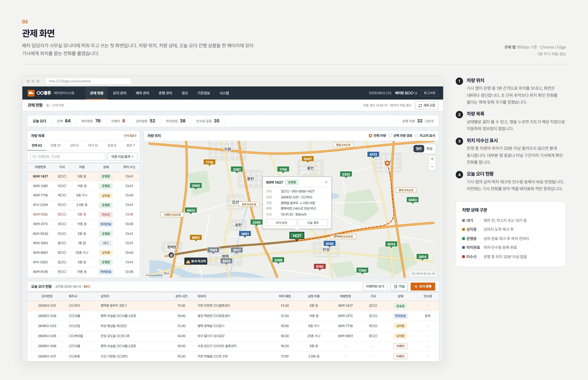Zoom out the map with the minus button
Viewport: 588px width, 380px height.
point(432,167)
